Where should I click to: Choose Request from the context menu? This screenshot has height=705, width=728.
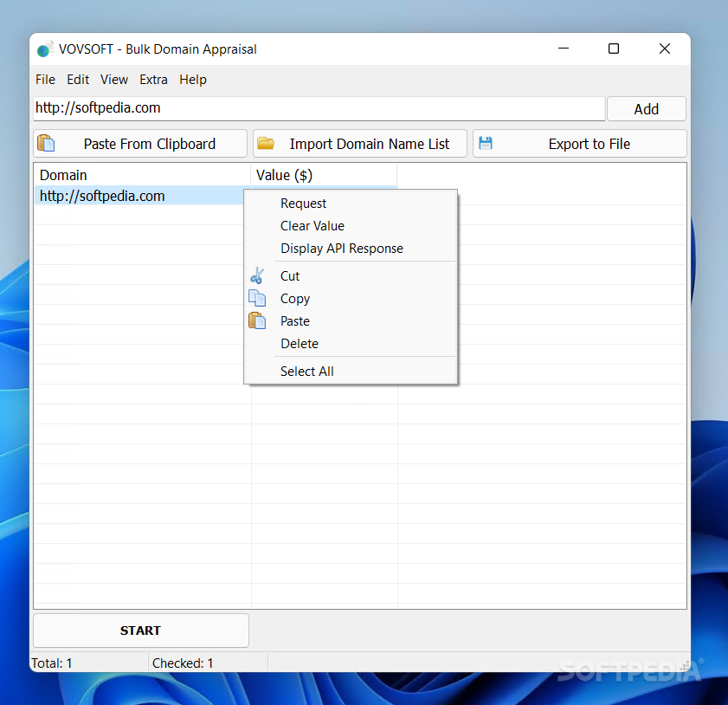tap(351, 204)
